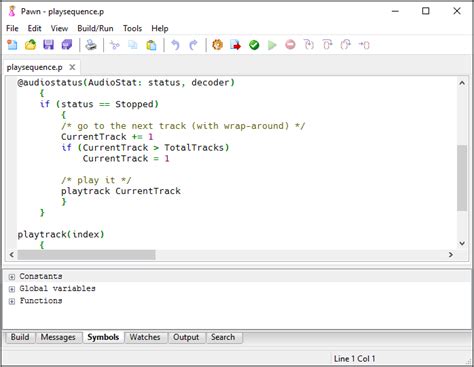This screenshot has width=474, height=367.
Task: Click the vertical scrollbar down arrow
Action: pyautogui.click(x=462, y=243)
